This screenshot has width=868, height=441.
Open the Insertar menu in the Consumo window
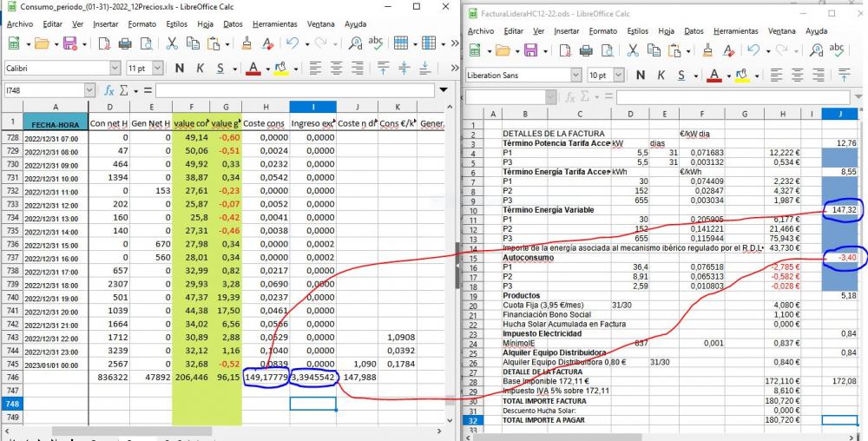pos(105,24)
